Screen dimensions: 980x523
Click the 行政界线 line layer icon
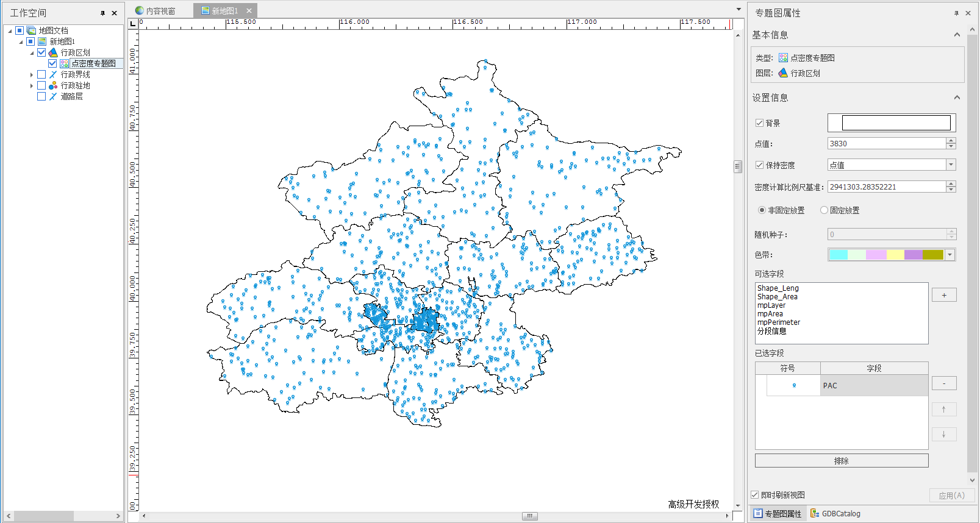53,74
